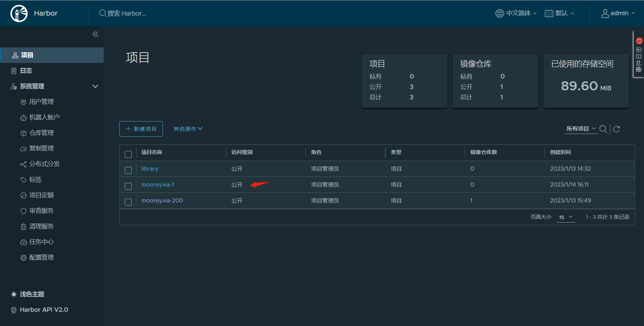Click the 仓库管理 box icon

pyautogui.click(x=24, y=133)
